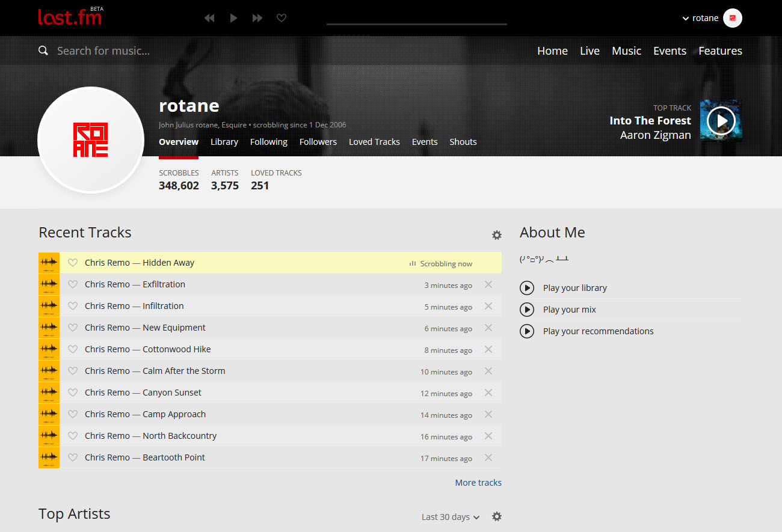Switch to the Loved Tracks tab
The width and height of the screenshot is (782, 532).
(x=374, y=142)
